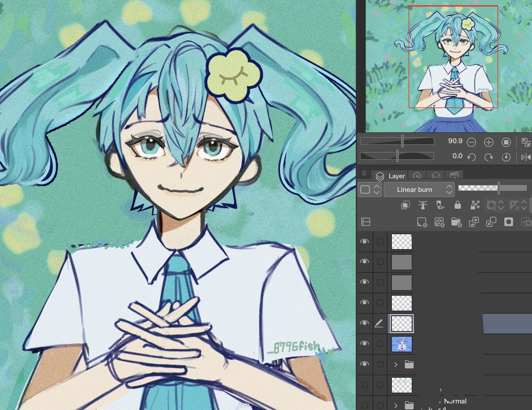Screen dimensions: 532x410
Task: Zoom in with the navigator plus icon
Action: pos(489,142)
